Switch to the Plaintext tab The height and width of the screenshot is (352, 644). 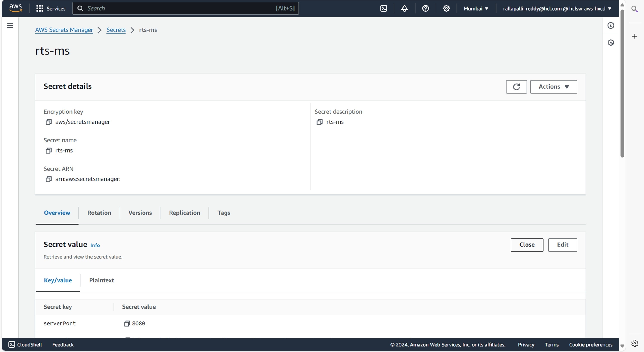(102, 280)
